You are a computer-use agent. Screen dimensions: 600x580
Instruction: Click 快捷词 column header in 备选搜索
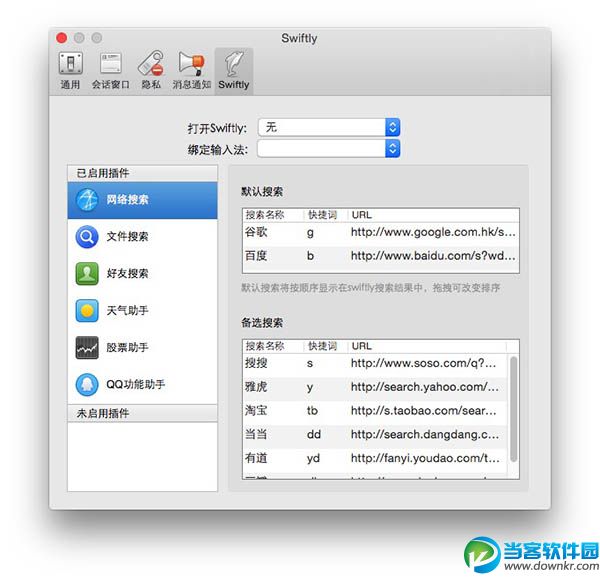click(323, 346)
